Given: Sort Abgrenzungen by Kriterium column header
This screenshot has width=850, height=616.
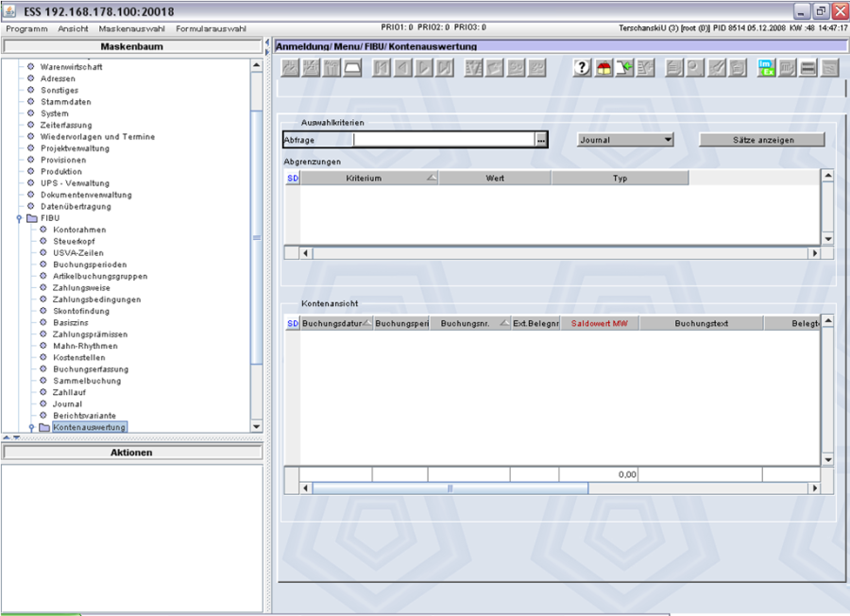Looking at the screenshot, I should pyautogui.click(x=369, y=178).
